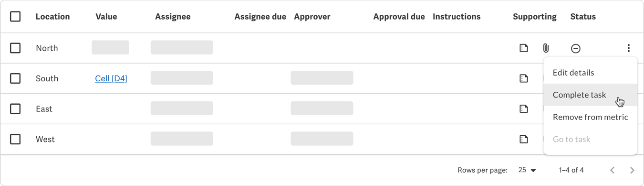
Task: Go to next page with right chevron
Action: [x=632, y=170]
